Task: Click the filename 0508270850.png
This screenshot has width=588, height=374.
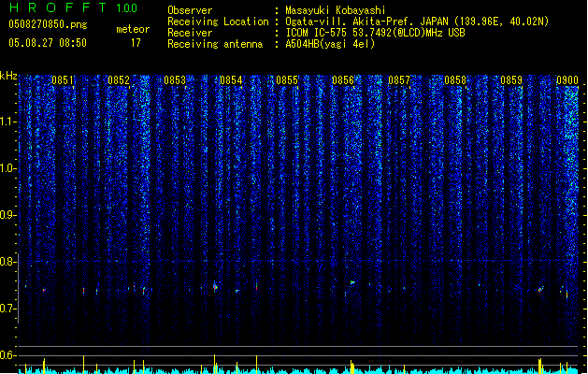Action: tap(48, 24)
